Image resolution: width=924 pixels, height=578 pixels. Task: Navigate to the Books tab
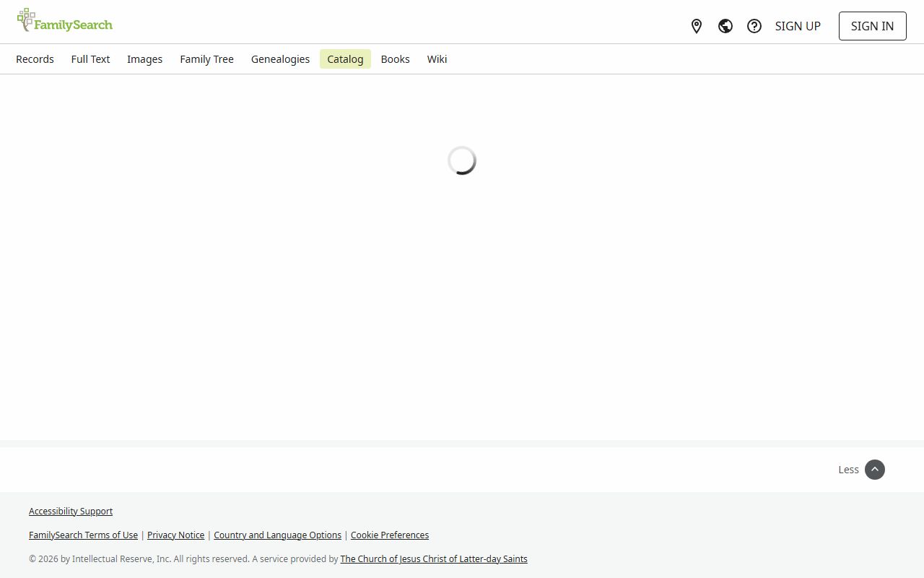[395, 59]
